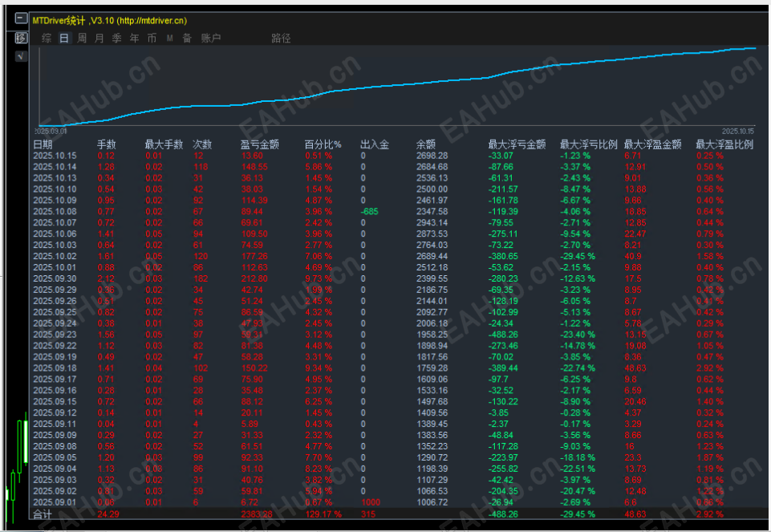Click the 日期 column header

(x=43, y=144)
